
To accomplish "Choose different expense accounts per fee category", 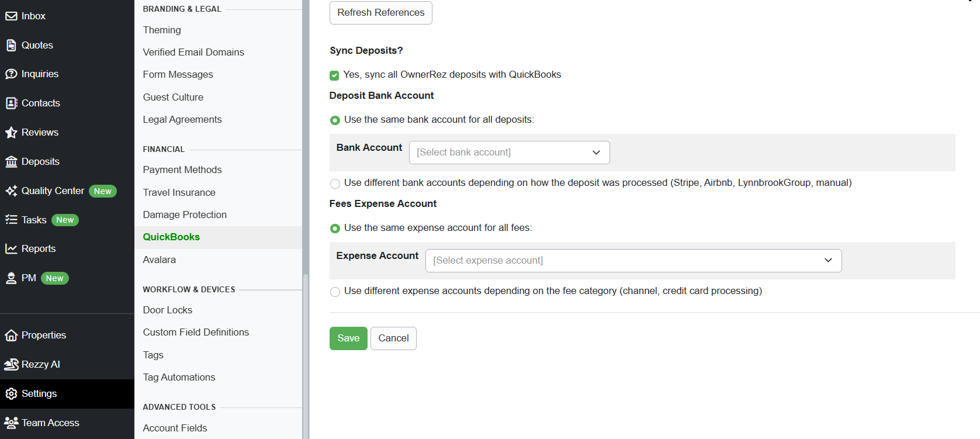I will click(x=335, y=292).
